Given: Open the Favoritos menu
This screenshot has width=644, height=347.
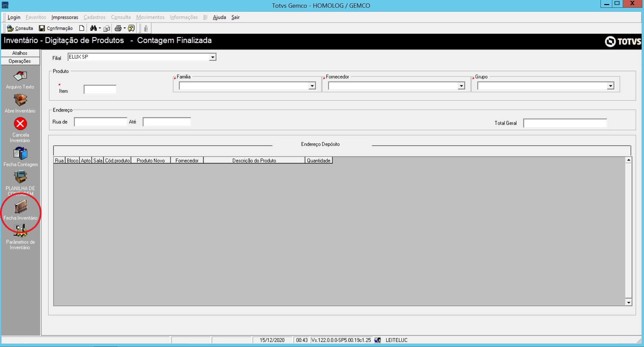Looking at the screenshot, I should [36, 17].
